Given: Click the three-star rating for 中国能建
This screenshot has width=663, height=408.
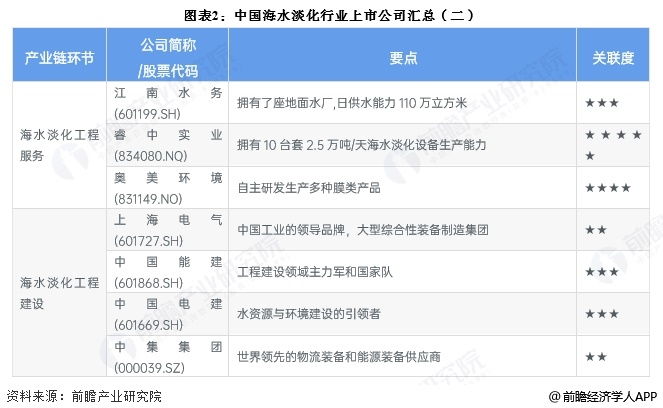Looking at the screenshot, I should click(602, 271).
